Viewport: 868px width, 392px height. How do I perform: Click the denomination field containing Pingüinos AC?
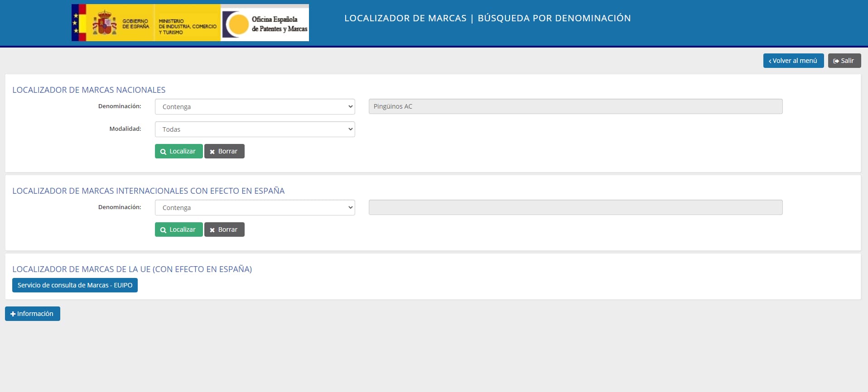pos(575,106)
